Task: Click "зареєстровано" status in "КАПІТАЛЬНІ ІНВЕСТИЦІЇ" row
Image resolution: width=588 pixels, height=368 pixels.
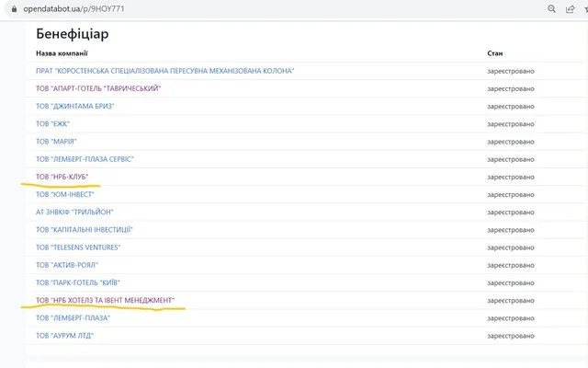Action: tap(511, 230)
